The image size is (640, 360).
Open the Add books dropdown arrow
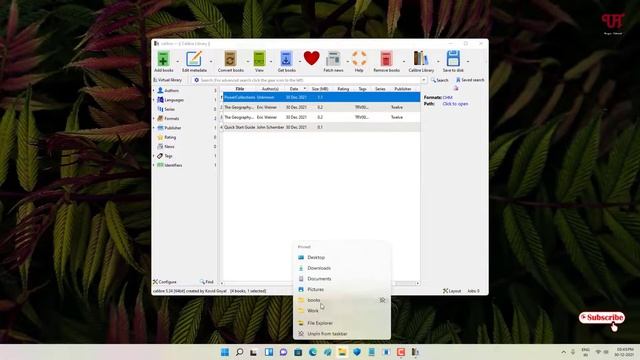(177, 62)
